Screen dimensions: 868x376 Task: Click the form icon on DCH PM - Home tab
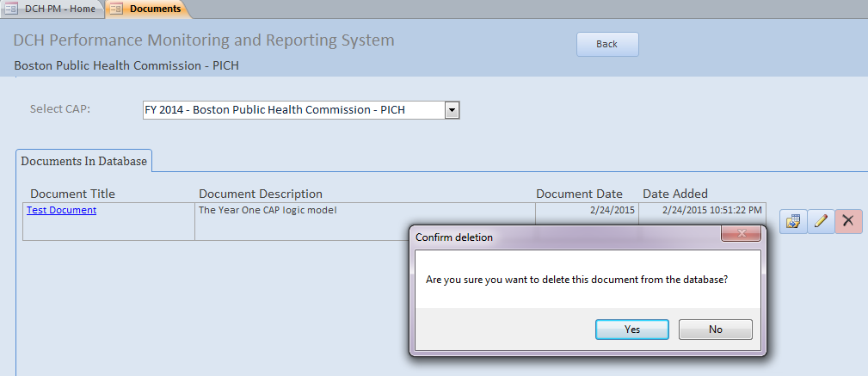click(12, 9)
